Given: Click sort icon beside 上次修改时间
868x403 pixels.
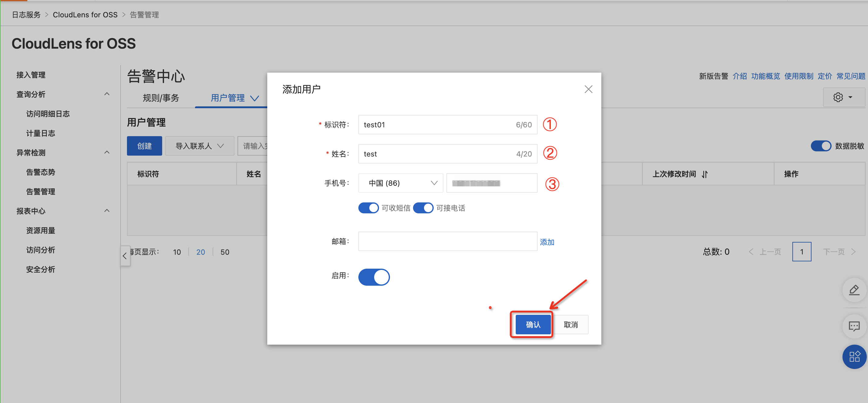Looking at the screenshot, I should tap(705, 174).
